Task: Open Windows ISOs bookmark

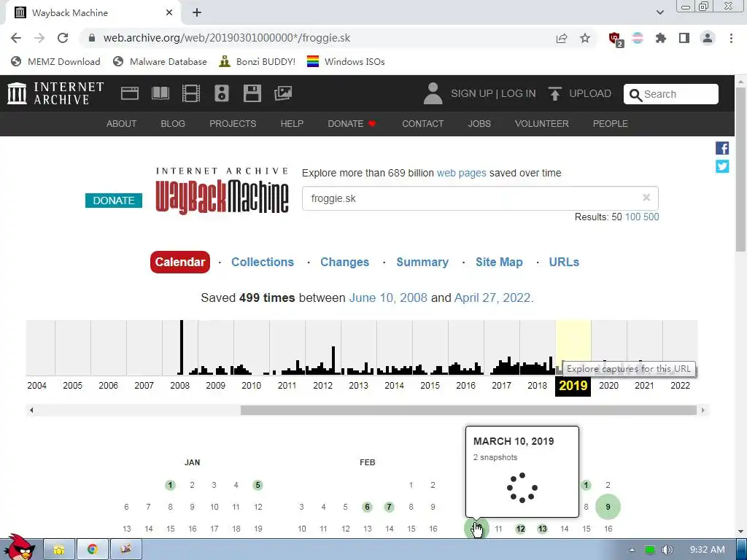Action: 346,61
